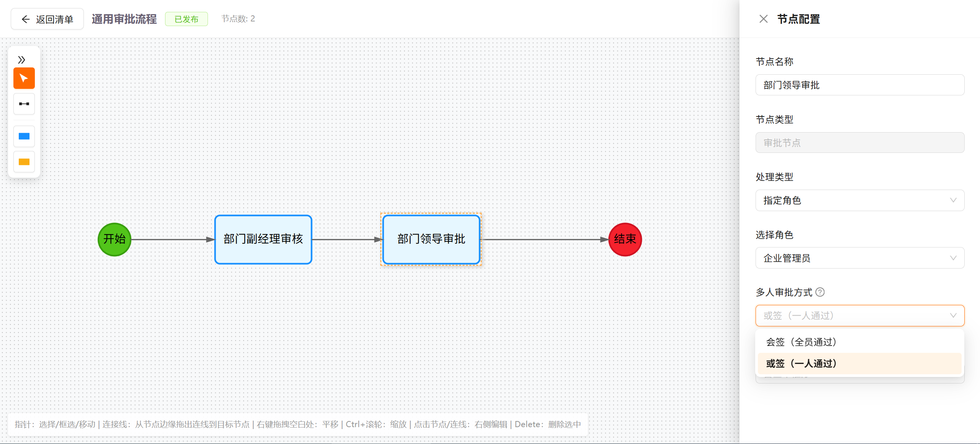The width and height of the screenshot is (980, 444).
Task: Click the help icon beside 多人审批方式
Action: pyautogui.click(x=820, y=292)
